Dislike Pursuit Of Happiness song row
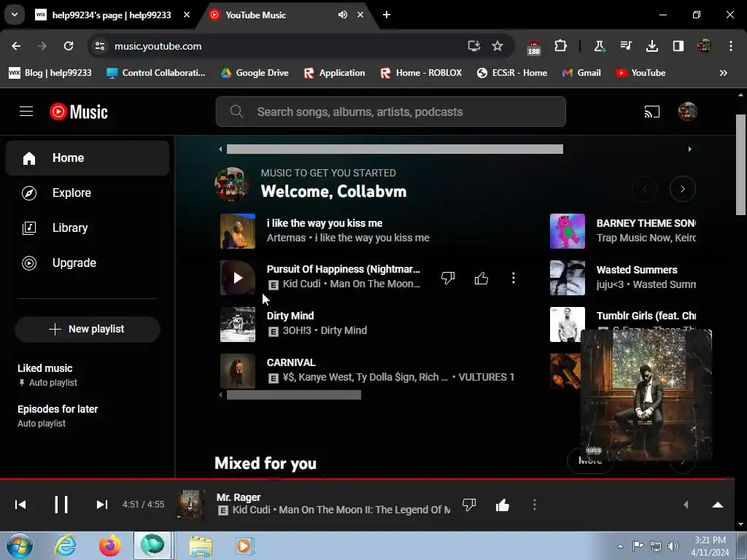The image size is (747, 560). coord(448,278)
